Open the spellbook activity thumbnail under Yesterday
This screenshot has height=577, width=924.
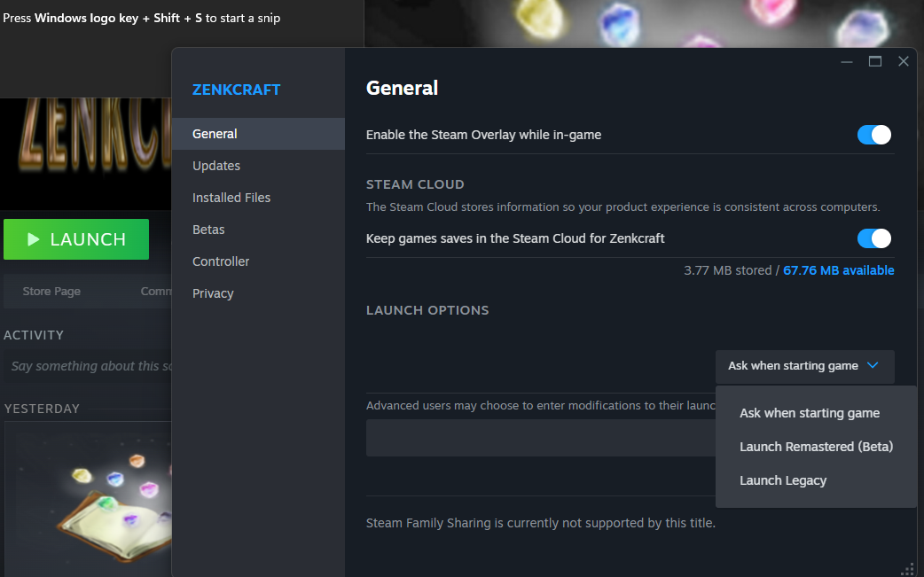click(89, 499)
